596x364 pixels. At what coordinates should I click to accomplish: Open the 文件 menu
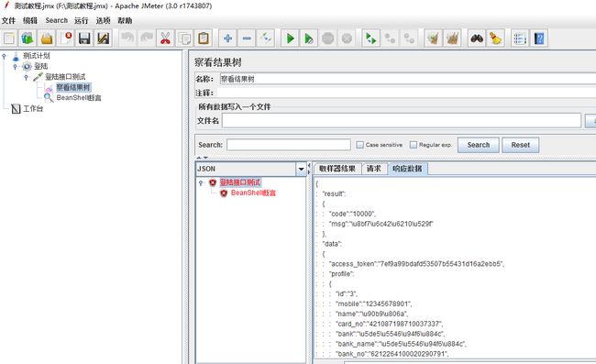(9, 20)
